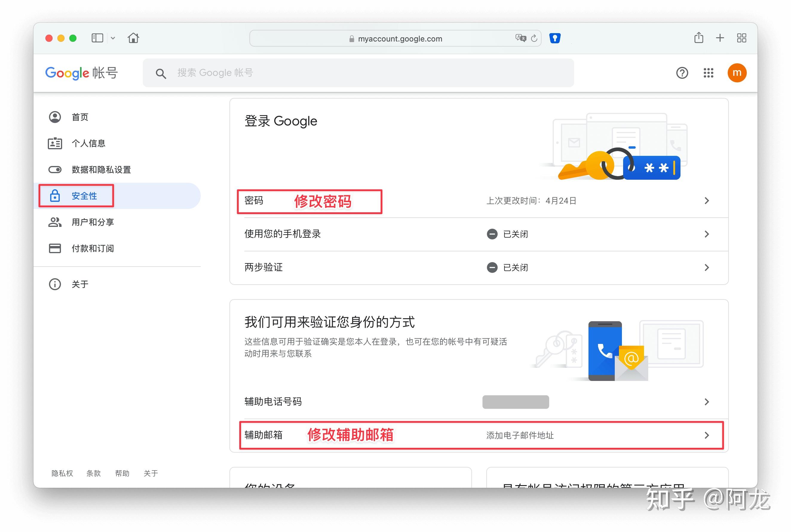This screenshot has width=791, height=532.
Task: Open the help question mark icon
Action: click(682, 73)
